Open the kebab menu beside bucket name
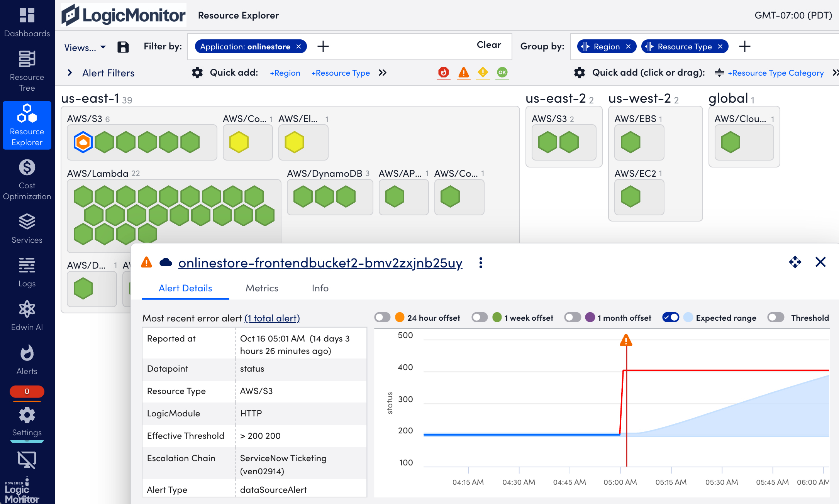This screenshot has height=504, width=839. point(481,263)
